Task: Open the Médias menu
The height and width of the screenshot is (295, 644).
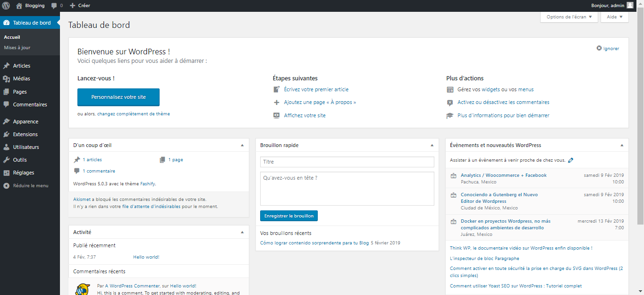Action: 22,78
